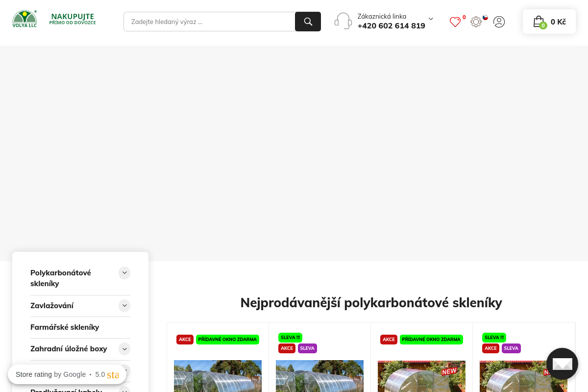Screen dimensions: 588x392
Task: Open the Zavlažování category
Action: click(x=52, y=306)
